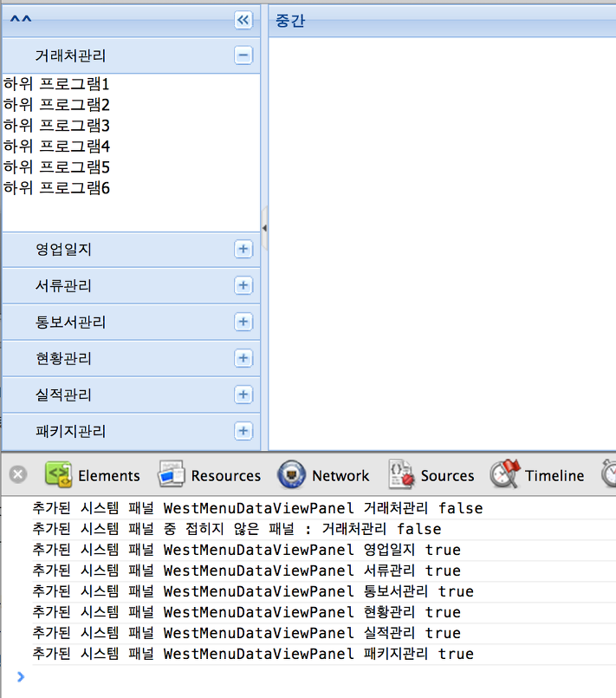Click the 영업일지 panel header title
This screenshot has height=698, width=616.
tap(63, 250)
